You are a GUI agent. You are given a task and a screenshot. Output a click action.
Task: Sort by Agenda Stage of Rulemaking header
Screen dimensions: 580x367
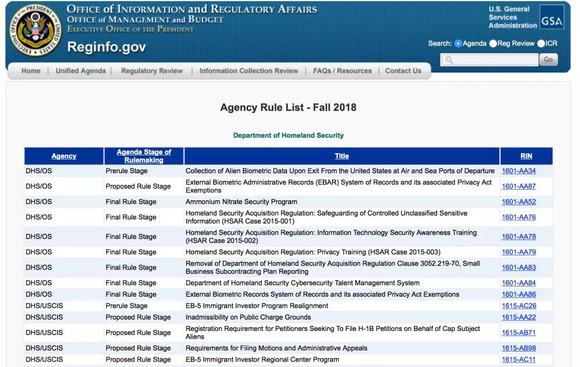pos(144,156)
